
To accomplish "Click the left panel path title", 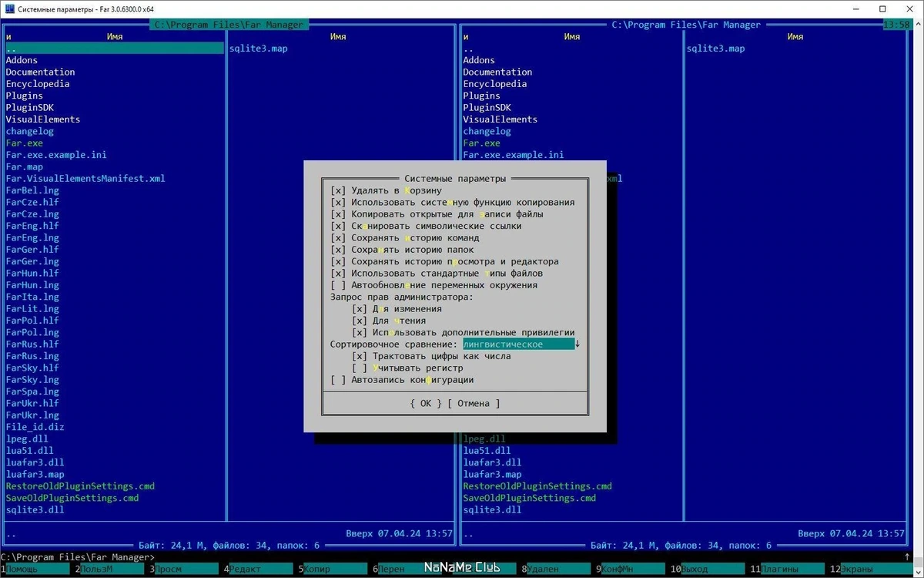I will click(229, 25).
